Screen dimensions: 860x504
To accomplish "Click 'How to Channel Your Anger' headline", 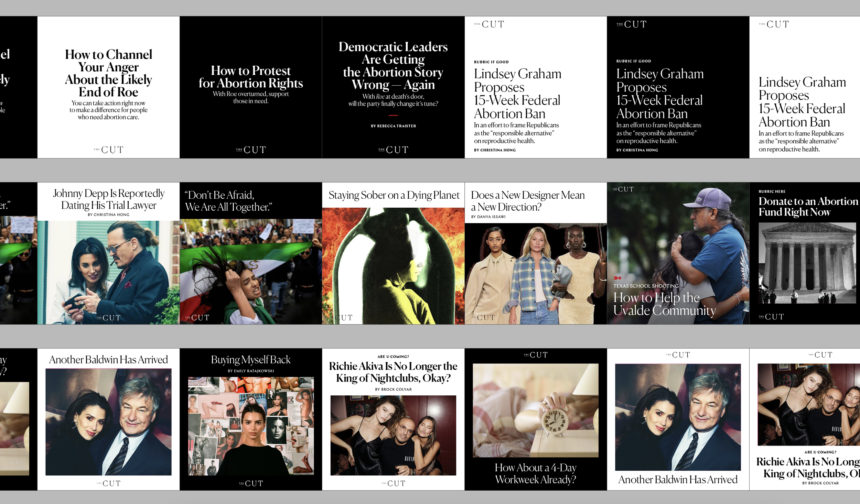I will 108,73.
